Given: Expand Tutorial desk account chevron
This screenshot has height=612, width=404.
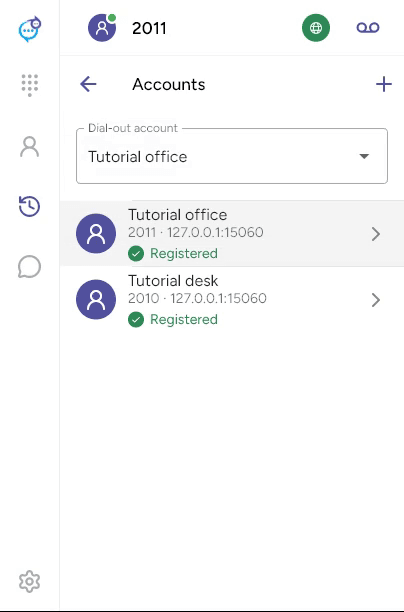Looking at the screenshot, I should click(376, 300).
